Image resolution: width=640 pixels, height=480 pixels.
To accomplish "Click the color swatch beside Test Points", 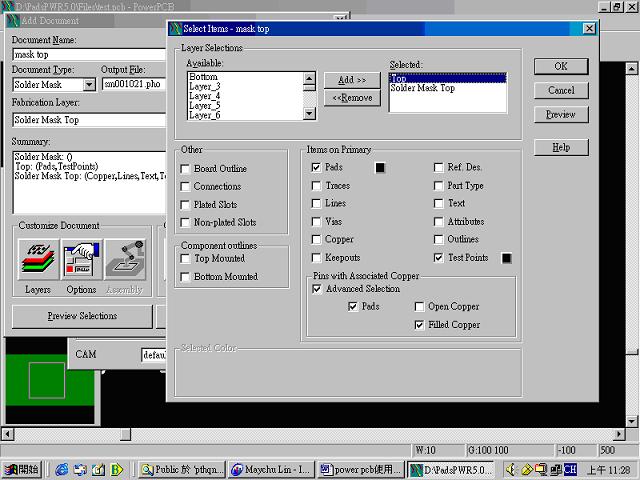I will point(506,258).
